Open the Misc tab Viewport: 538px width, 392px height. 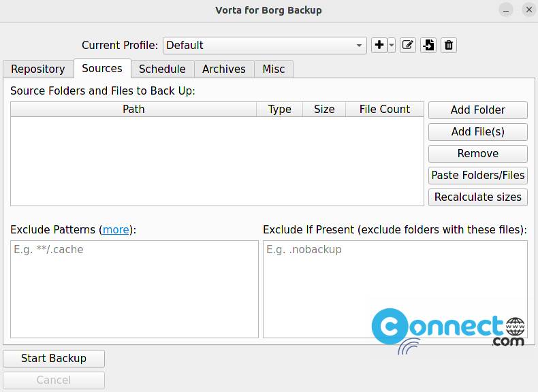point(274,69)
